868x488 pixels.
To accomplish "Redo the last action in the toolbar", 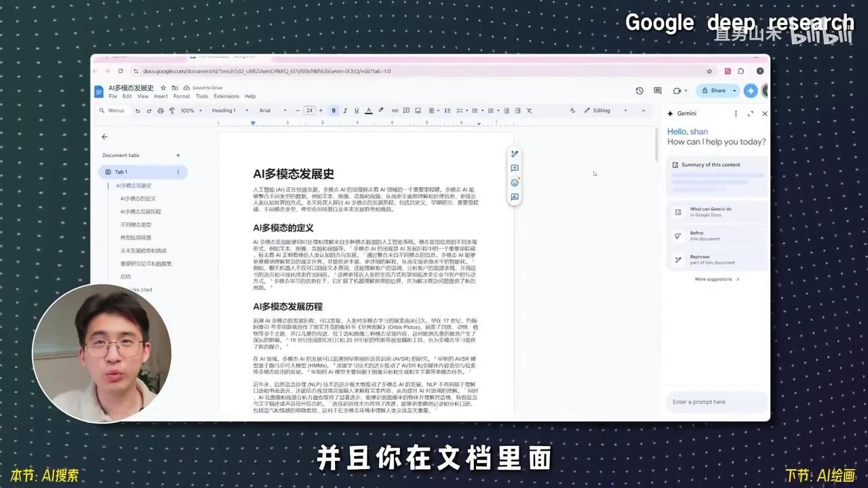I will (x=149, y=110).
